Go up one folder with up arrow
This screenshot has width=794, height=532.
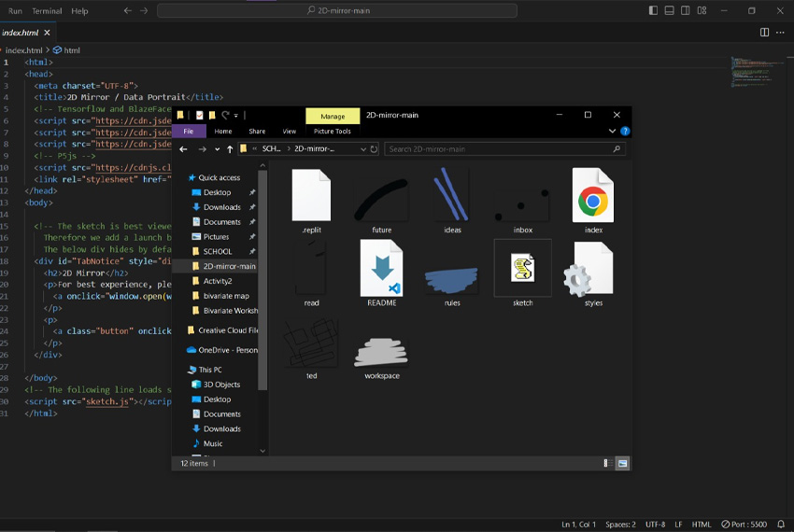tap(230, 148)
